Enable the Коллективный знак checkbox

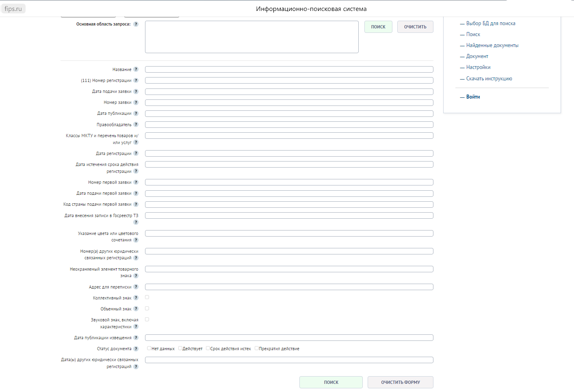(x=147, y=297)
